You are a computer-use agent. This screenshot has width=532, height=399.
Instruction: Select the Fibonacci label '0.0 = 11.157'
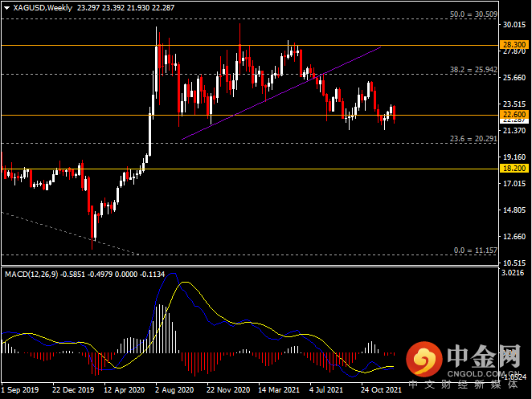(475, 250)
